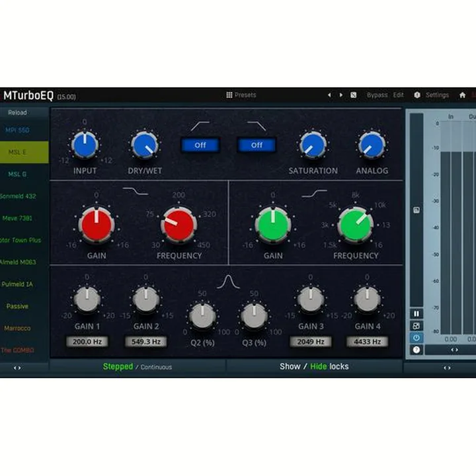The width and height of the screenshot is (476, 476).
Task: Click the meter popup window icon
Action: (x=416, y=326)
